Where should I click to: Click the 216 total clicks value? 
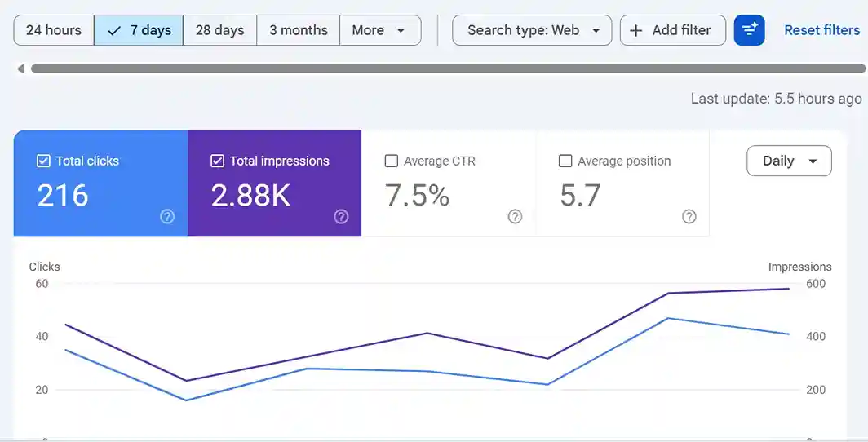[x=63, y=195]
